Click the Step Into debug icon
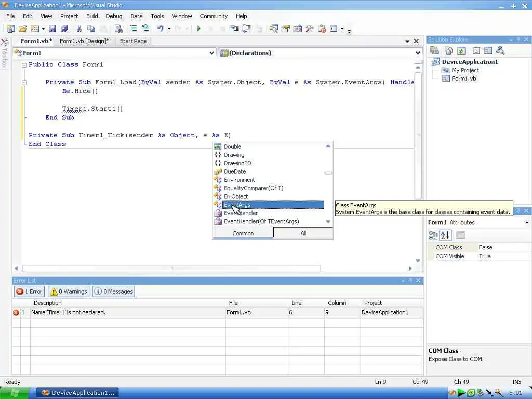This screenshot has width=532, height=399. pyautogui.click(x=234, y=29)
